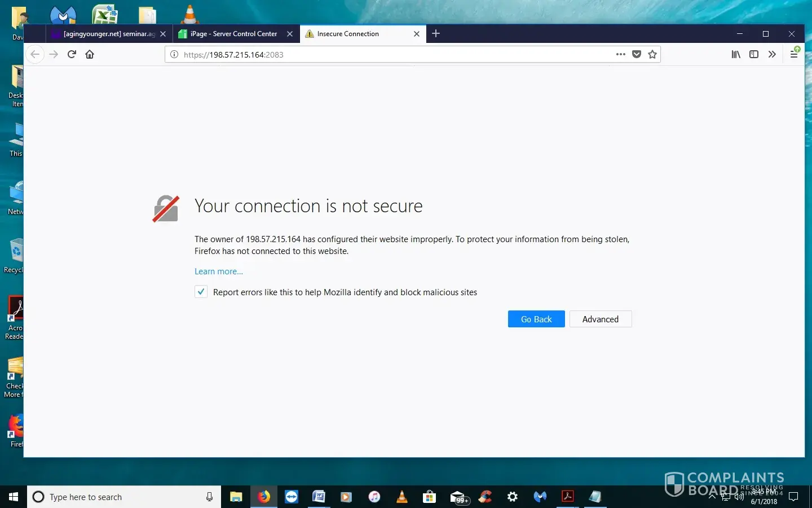Open the Microsoft Store taskbar icon
Viewport: 812px width, 508px height.
click(430, 497)
